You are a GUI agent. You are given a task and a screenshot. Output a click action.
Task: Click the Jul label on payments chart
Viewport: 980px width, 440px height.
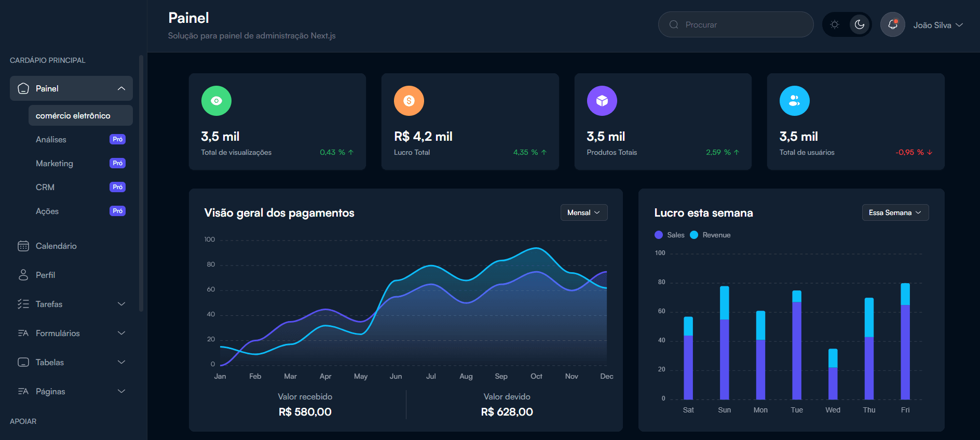(431, 376)
